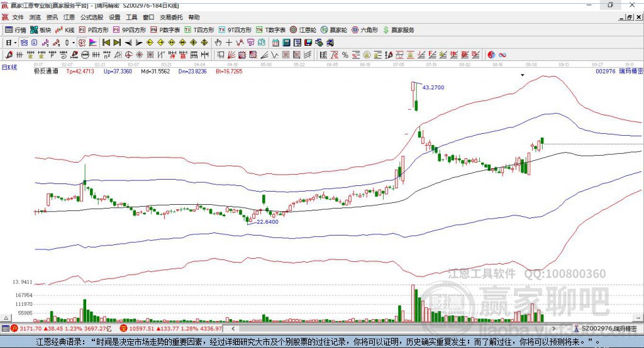Click the 日K线 chart label
This screenshot has width=644, height=348.
tap(9, 67)
